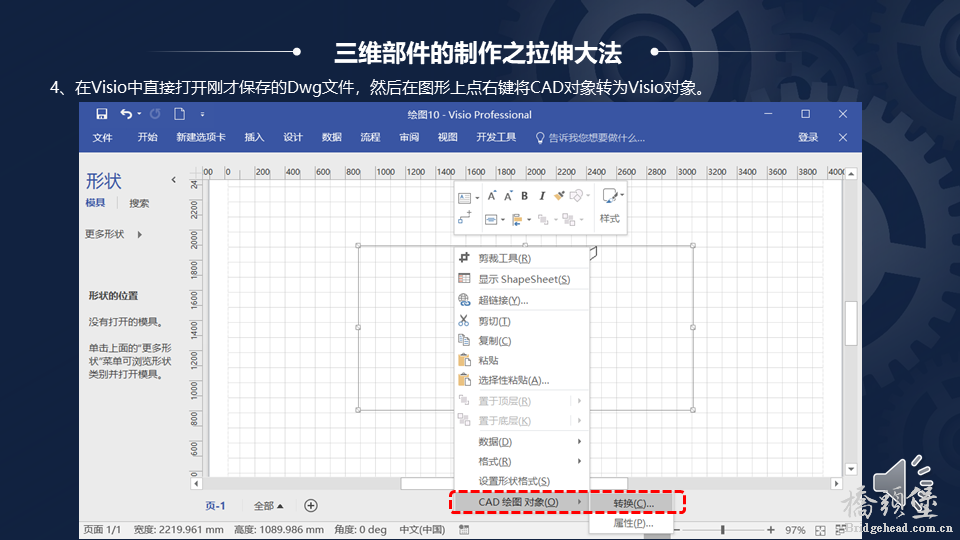Expand the 格式(R) submenu
960x540 pixels.
click(x=522, y=461)
